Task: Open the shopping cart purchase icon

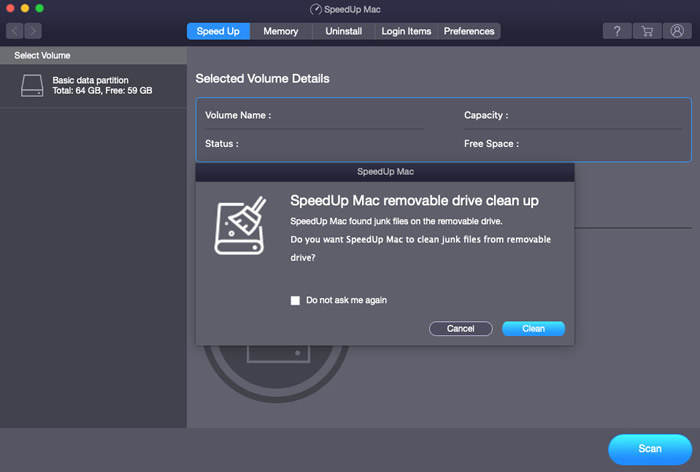Action: [647, 31]
